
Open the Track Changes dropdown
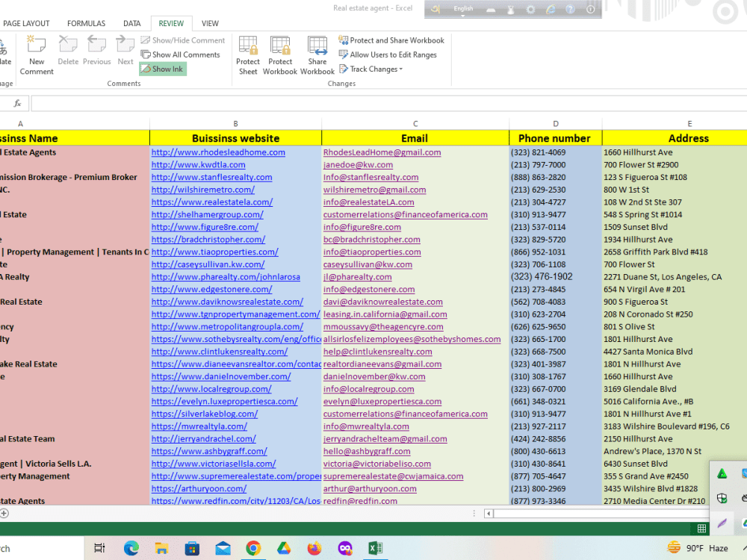click(x=371, y=69)
